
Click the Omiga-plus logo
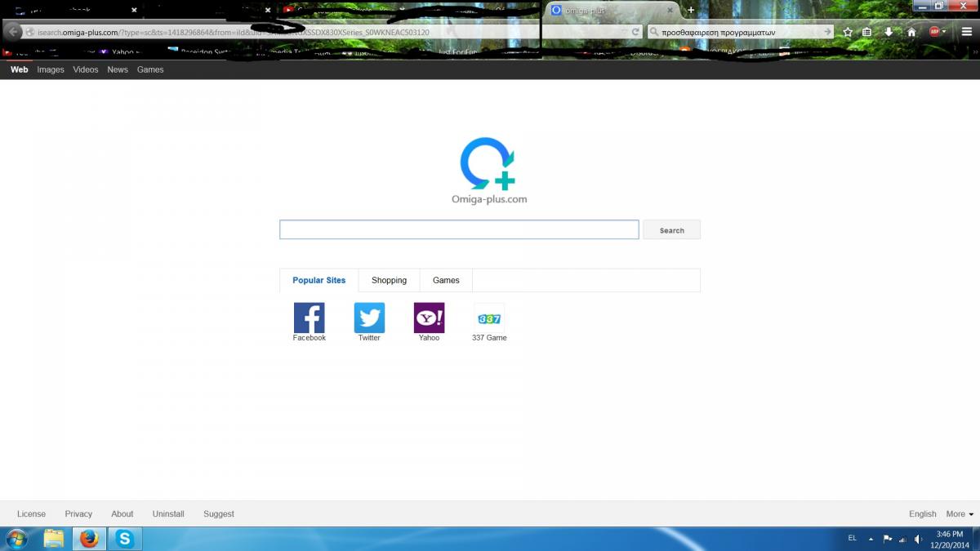pyautogui.click(x=488, y=163)
